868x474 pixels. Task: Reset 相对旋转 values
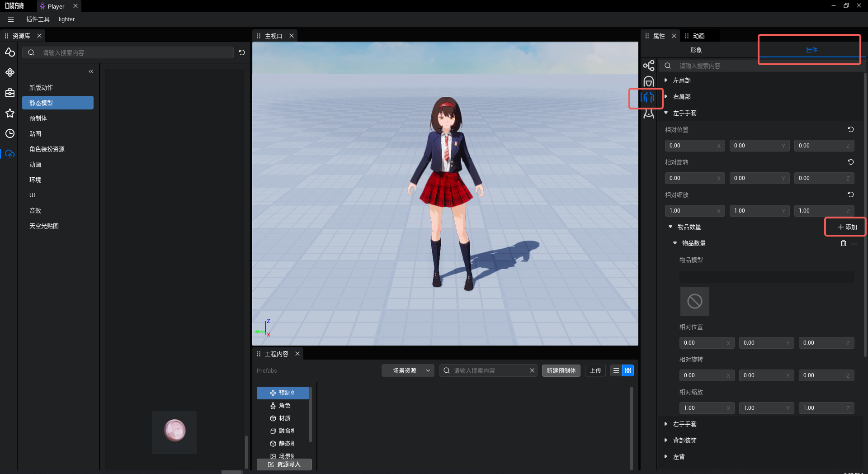[x=851, y=162]
